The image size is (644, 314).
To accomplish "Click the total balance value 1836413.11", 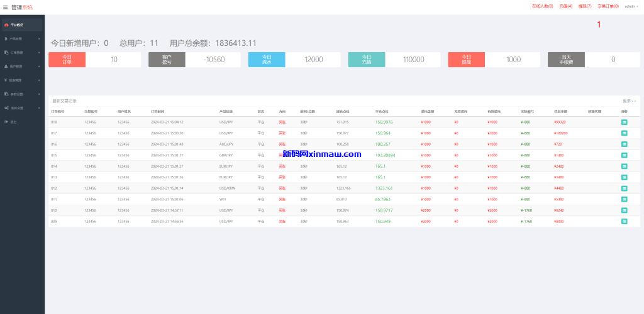I will pos(236,43).
